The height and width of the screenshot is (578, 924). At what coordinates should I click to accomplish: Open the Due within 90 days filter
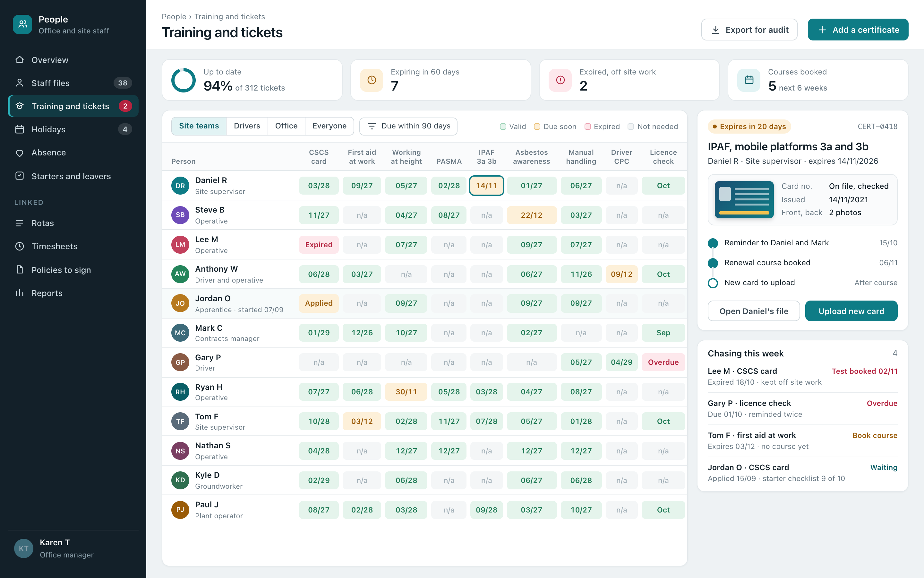pyautogui.click(x=408, y=126)
